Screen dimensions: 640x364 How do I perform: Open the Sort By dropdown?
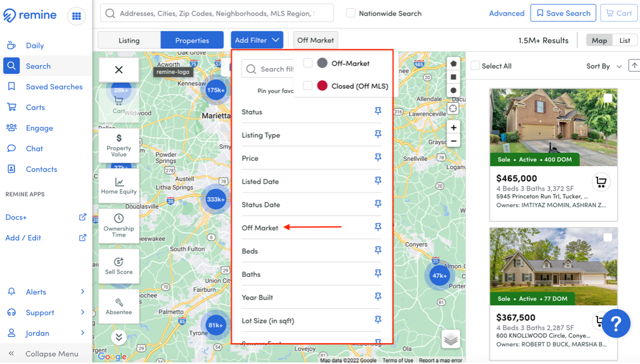point(603,66)
